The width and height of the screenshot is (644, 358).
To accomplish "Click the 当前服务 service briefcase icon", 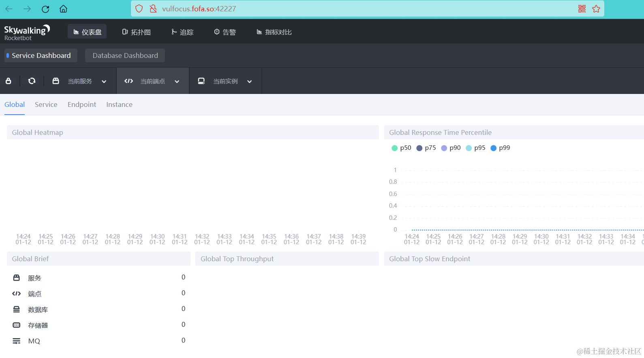I will pyautogui.click(x=56, y=81).
